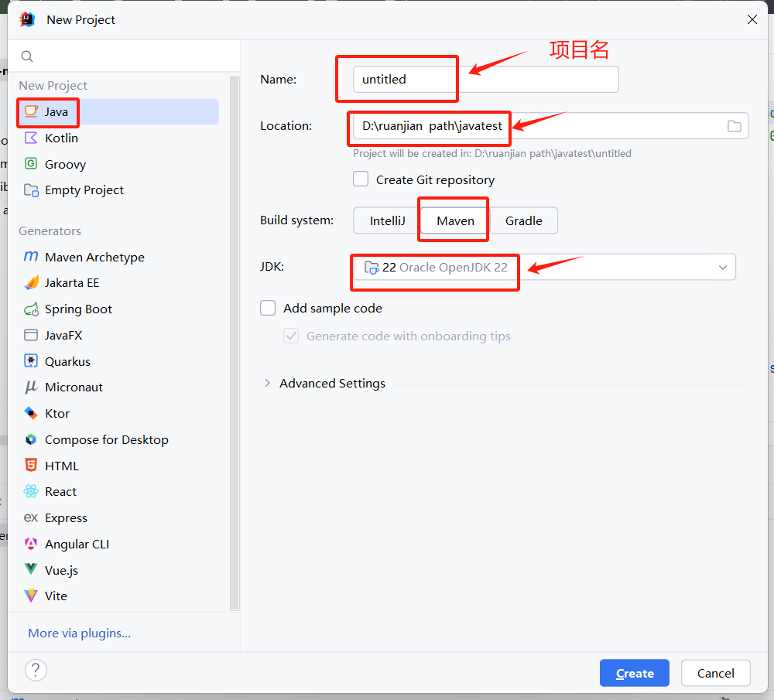Check the Add sample code box

point(268,308)
